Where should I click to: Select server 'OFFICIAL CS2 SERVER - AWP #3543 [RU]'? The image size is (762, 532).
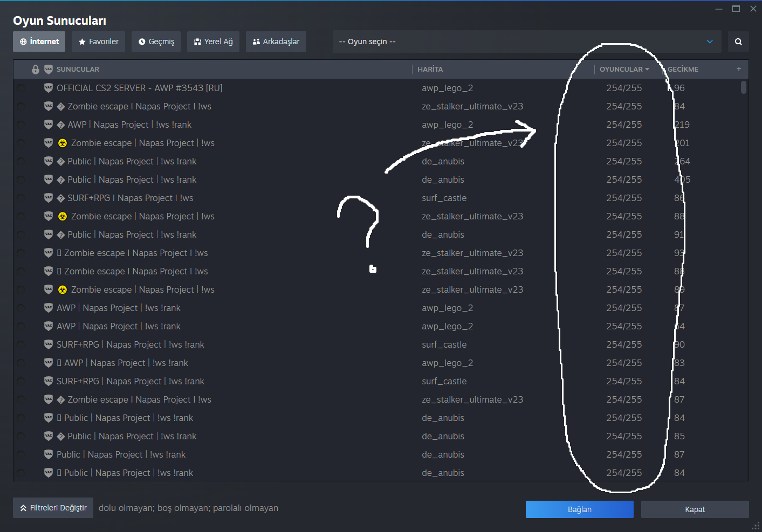click(x=140, y=88)
